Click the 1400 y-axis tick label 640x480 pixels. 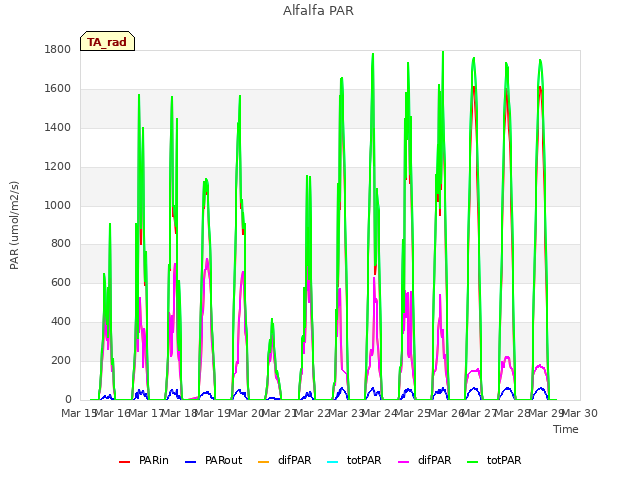click(58, 128)
